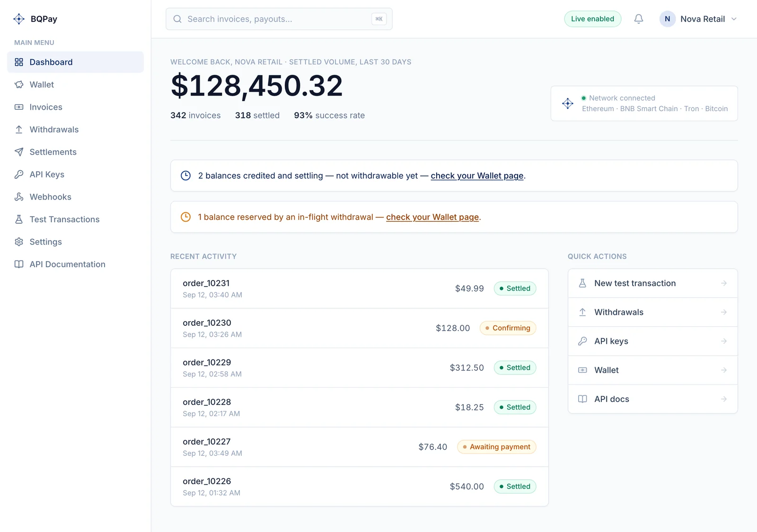Click the arrow on API docs quick action
757x532 pixels.
(x=724, y=399)
